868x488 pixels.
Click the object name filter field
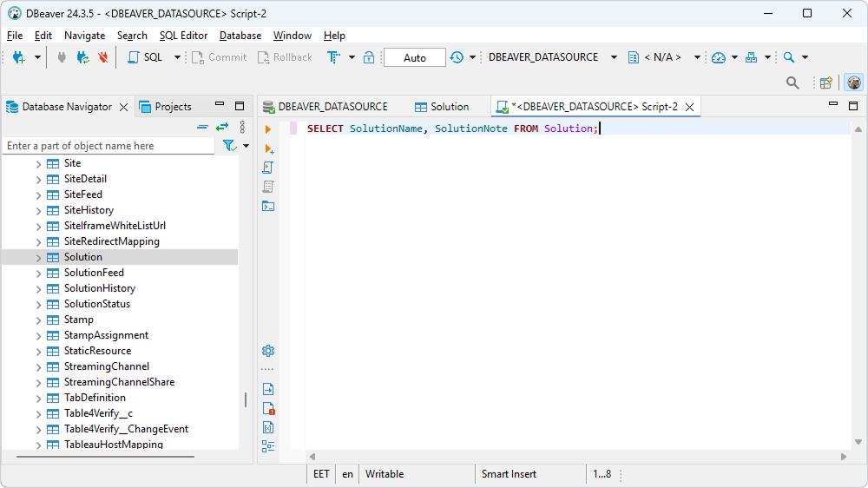pos(108,146)
